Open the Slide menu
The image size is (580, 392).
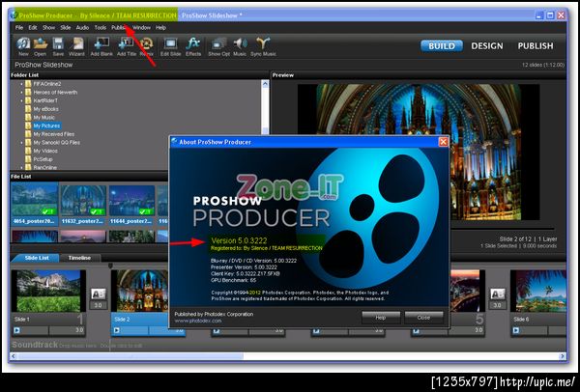[66, 28]
